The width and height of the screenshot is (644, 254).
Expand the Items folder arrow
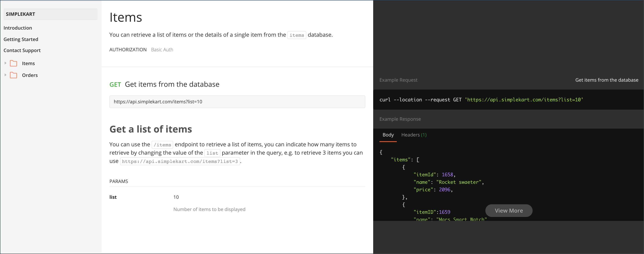[x=5, y=63]
